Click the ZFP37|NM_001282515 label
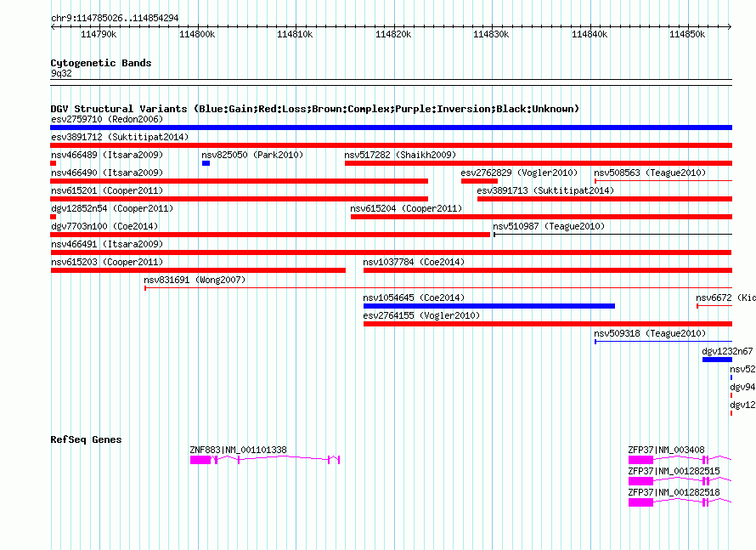This screenshot has width=756, height=550. pos(674,471)
